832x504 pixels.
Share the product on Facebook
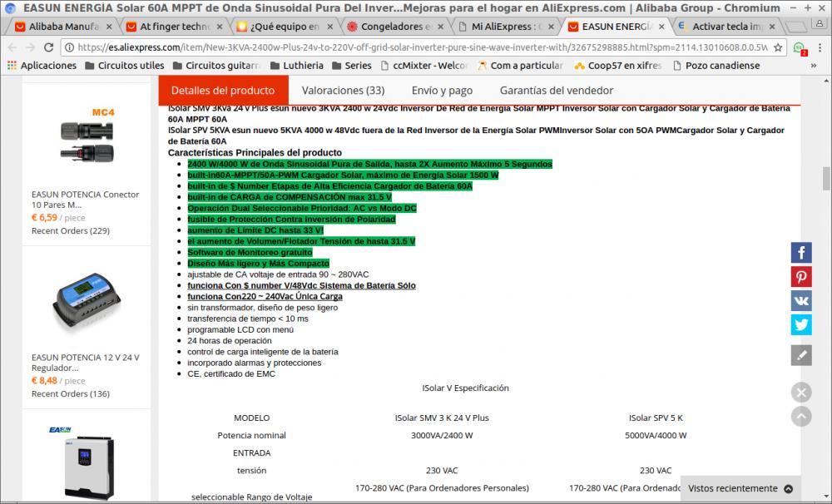pos(801,253)
